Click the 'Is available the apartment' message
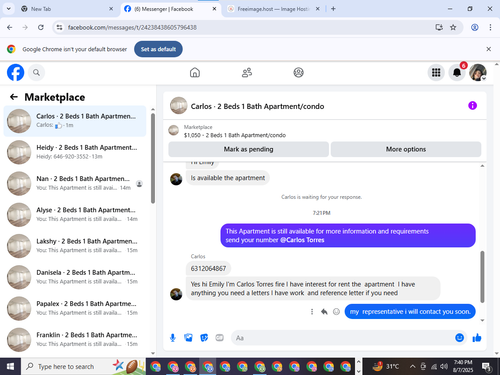 228,178
